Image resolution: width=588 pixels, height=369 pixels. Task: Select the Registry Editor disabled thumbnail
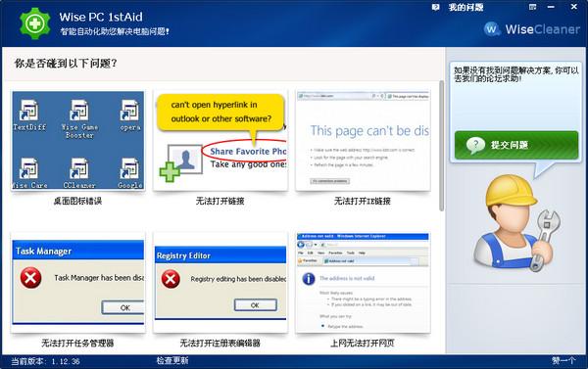(x=220, y=282)
